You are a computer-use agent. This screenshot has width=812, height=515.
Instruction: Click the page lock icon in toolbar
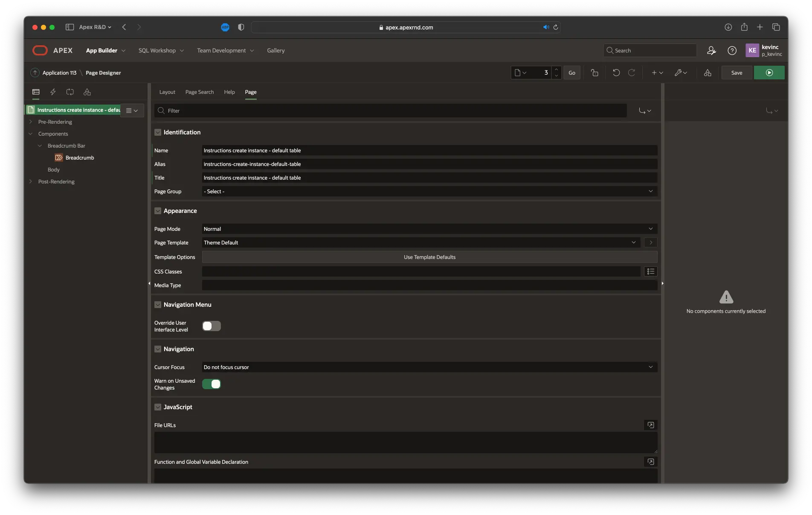coord(594,73)
